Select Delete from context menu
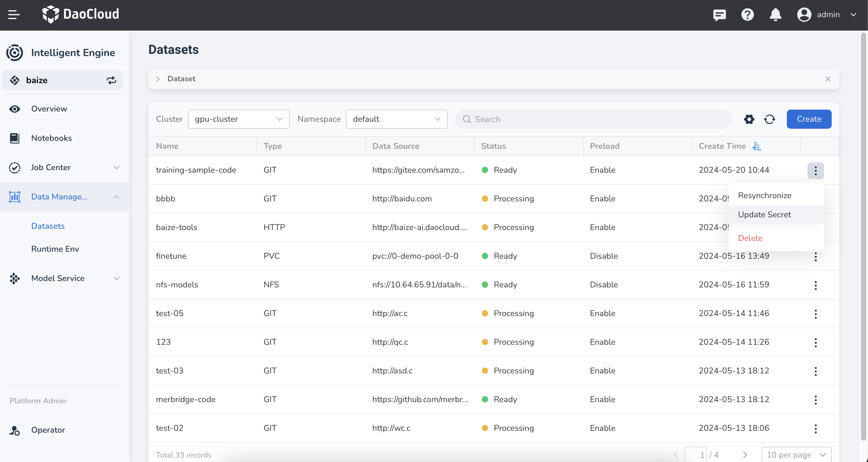This screenshot has width=868, height=462. [750, 238]
